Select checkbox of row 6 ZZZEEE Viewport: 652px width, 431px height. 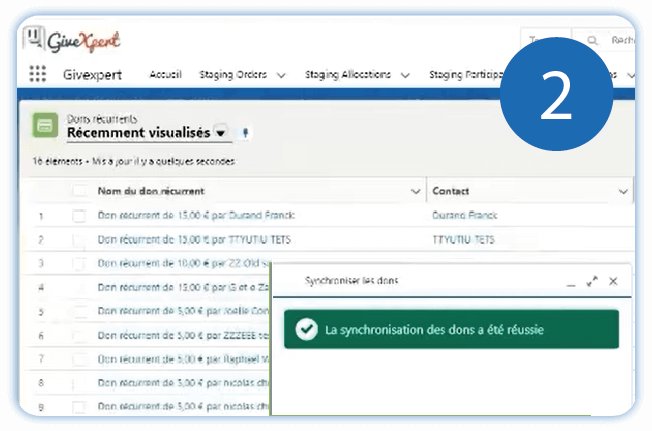click(79, 335)
